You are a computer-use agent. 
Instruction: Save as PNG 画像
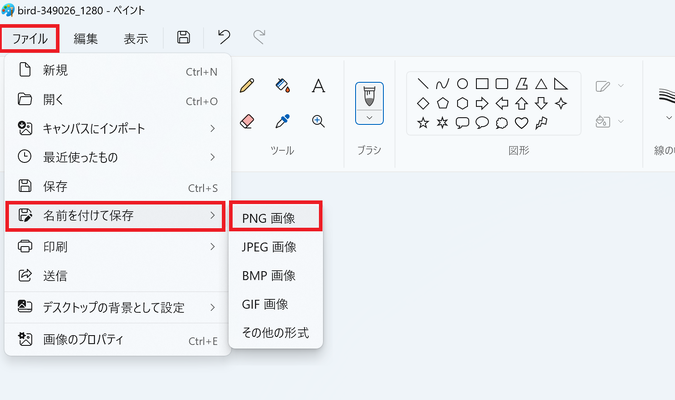pos(276,218)
